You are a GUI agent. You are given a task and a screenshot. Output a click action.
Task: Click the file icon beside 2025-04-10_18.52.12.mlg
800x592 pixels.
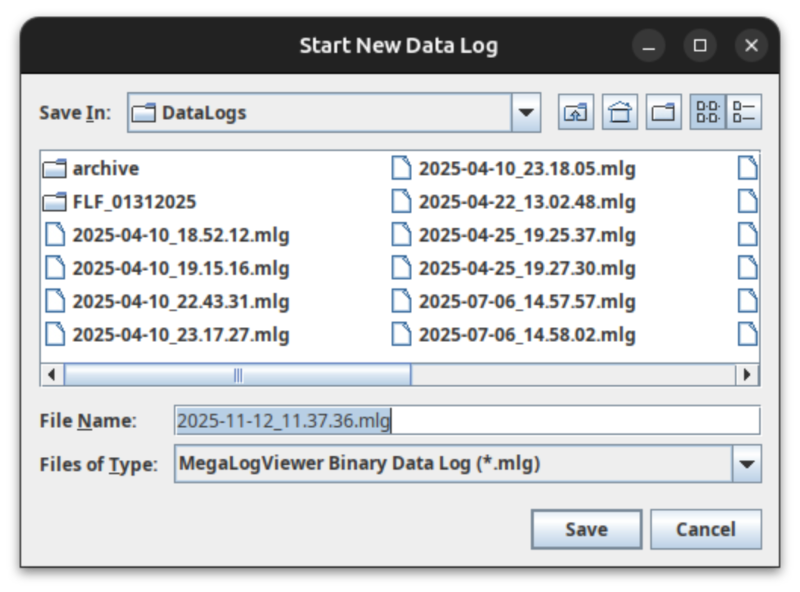coord(57,235)
